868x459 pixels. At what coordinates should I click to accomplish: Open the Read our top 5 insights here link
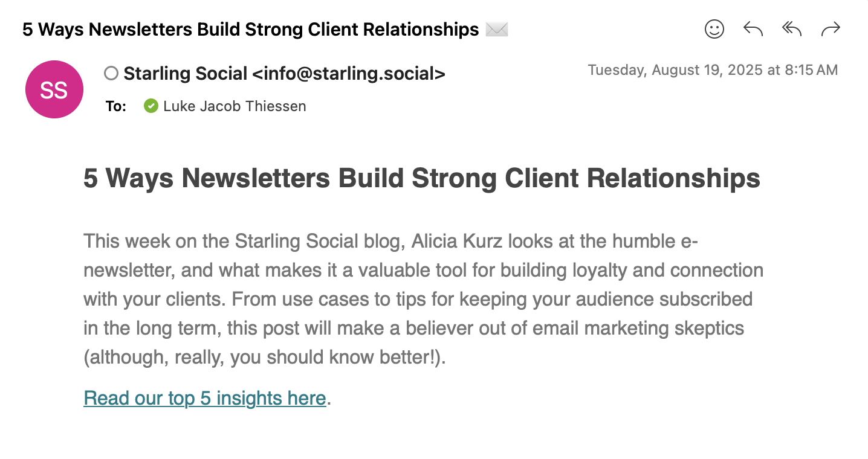[205, 399]
